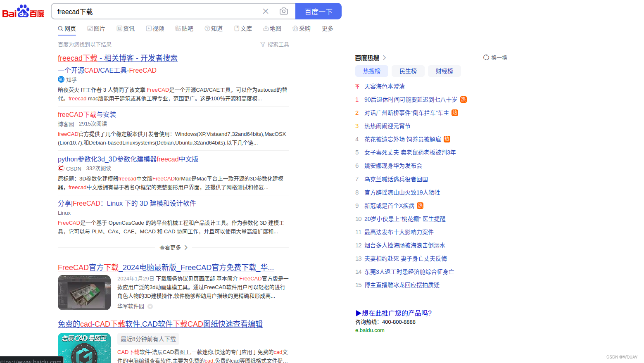Switch to the 图片 tab
644x363 pixels.
(x=96, y=28)
